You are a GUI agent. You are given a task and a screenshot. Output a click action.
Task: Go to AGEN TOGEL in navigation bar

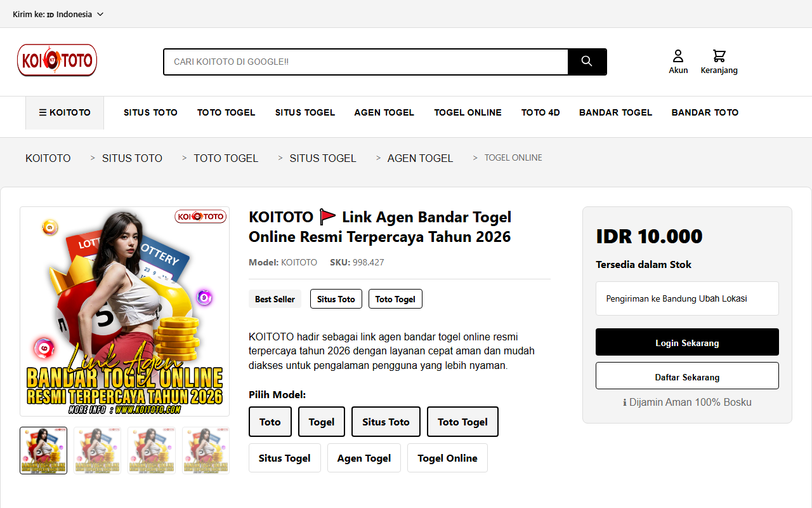384,112
